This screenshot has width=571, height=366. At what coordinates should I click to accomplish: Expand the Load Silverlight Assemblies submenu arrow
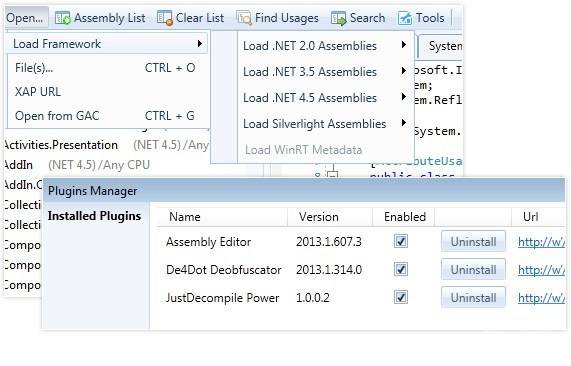[403, 123]
